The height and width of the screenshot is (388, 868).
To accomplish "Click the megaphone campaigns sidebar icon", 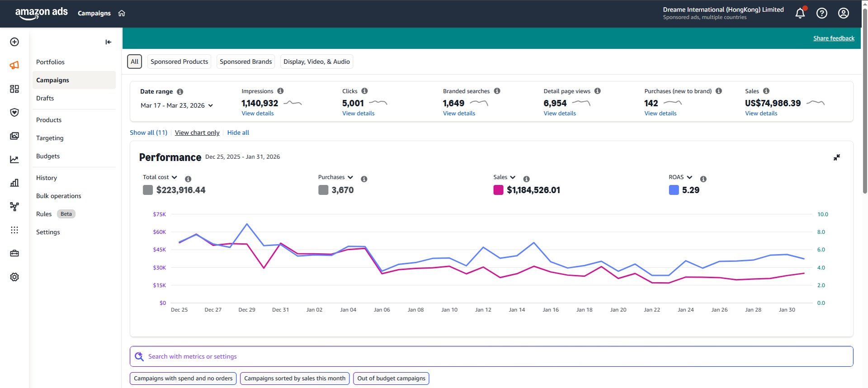I will 14,65.
